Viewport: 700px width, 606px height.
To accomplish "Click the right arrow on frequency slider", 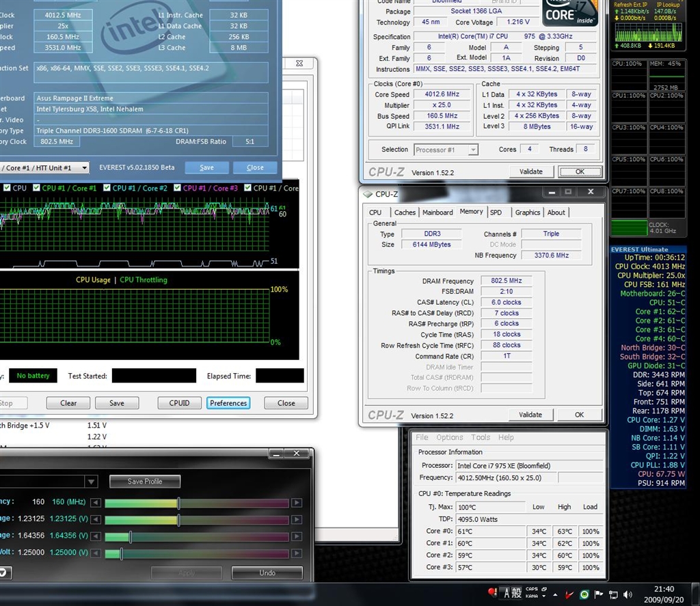I will (x=297, y=503).
